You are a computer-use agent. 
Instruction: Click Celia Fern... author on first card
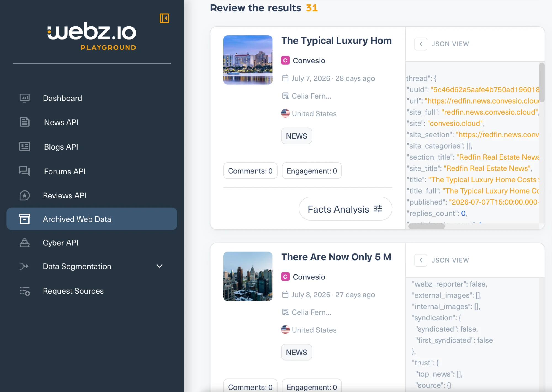pyautogui.click(x=312, y=96)
